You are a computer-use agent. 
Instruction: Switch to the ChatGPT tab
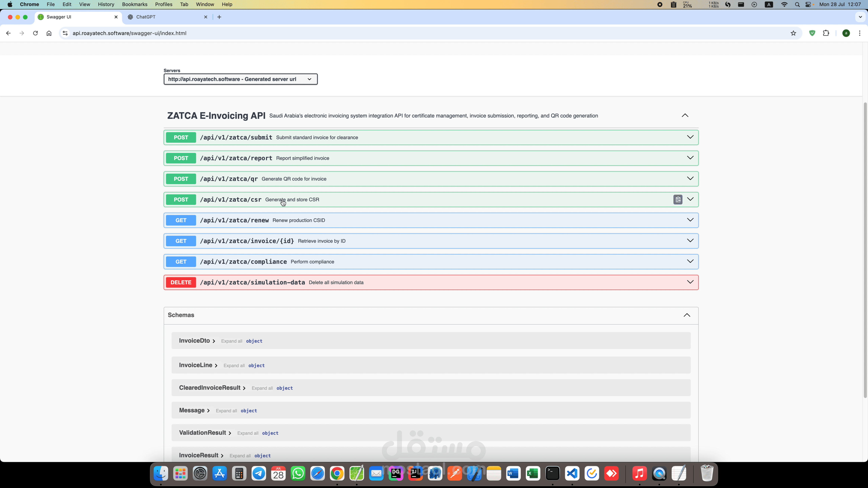click(x=146, y=17)
